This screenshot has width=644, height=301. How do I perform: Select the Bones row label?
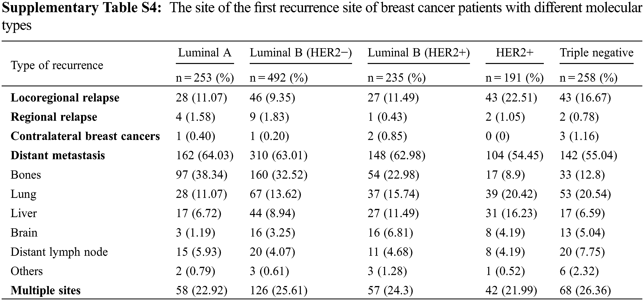click(x=26, y=175)
